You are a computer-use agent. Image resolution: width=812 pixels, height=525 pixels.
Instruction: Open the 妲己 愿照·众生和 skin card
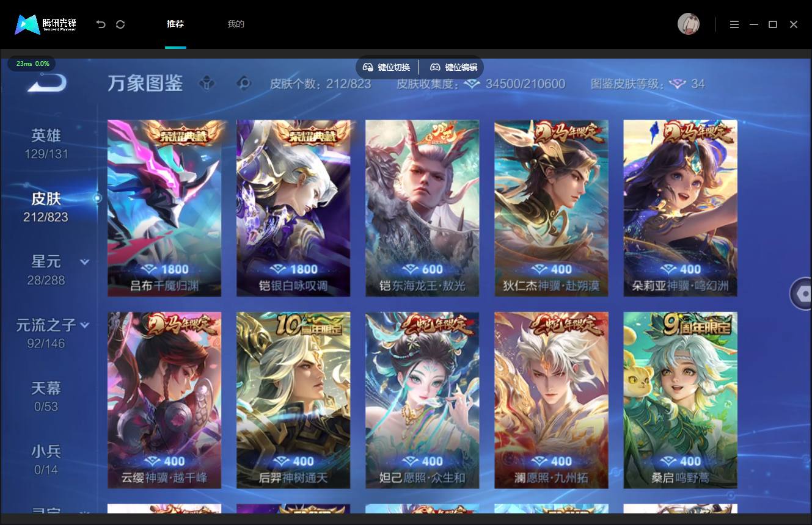(422, 400)
